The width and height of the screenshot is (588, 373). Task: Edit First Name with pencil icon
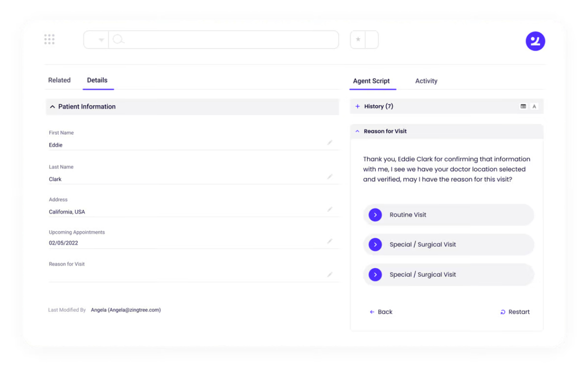click(x=330, y=143)
